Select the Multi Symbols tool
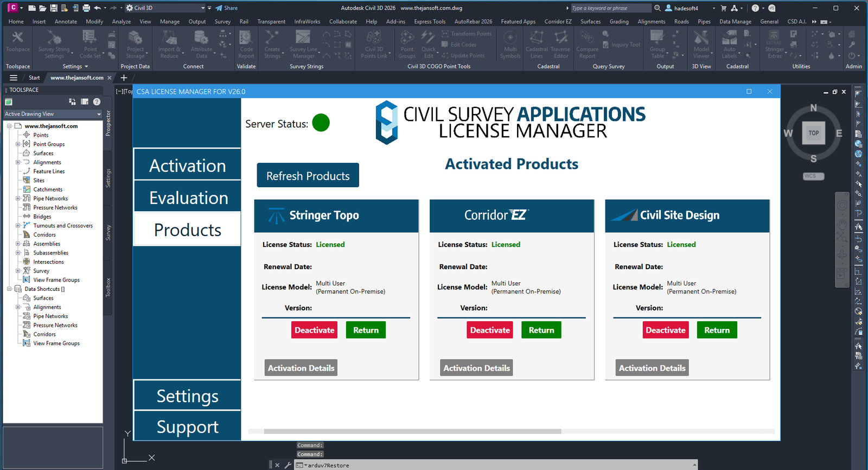 click(510, 45)
